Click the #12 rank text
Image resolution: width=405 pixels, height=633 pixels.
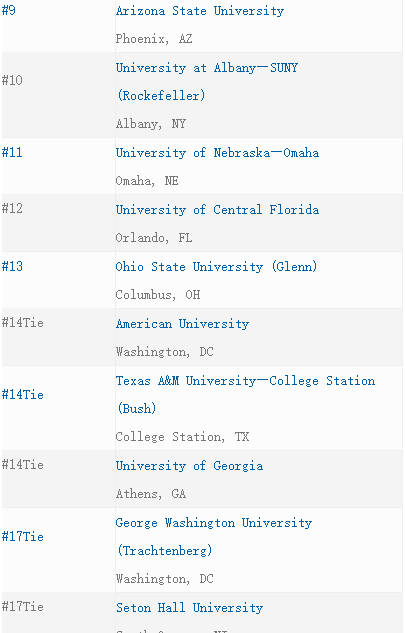(x=12, y=209)
